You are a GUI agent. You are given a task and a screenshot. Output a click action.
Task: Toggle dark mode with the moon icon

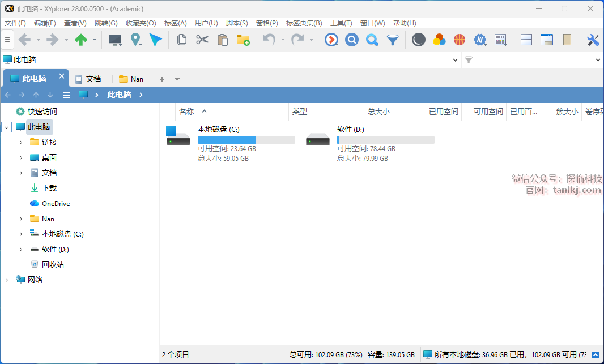[418, 40]
